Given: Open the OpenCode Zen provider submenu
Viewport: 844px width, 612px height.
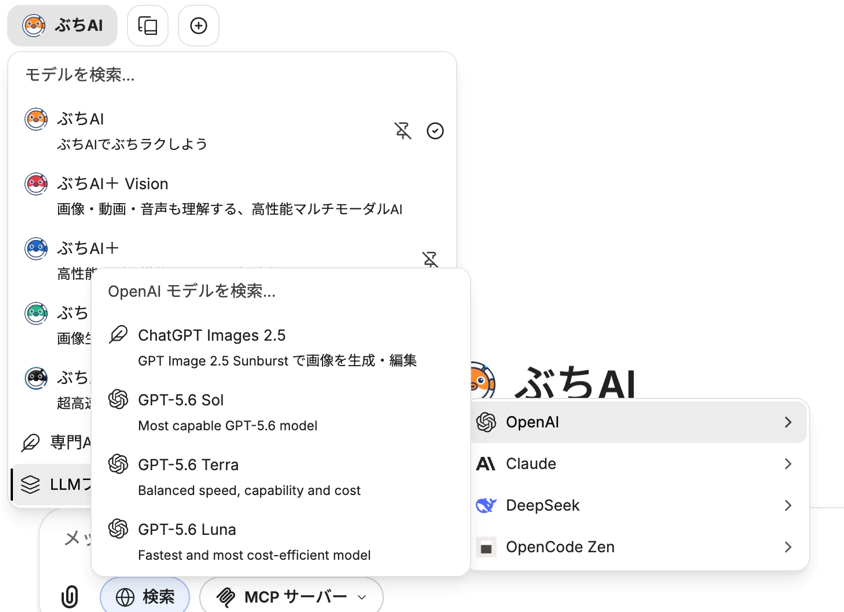Looking at the screenshot, I should pos(639,547).
